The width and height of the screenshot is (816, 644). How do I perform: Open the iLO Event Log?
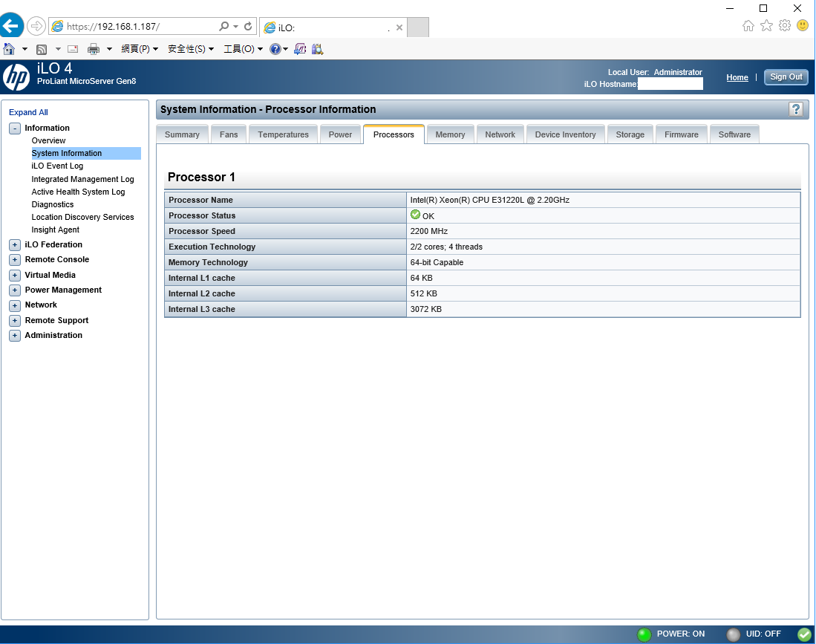pyautogui.click(x=57, y=166)
